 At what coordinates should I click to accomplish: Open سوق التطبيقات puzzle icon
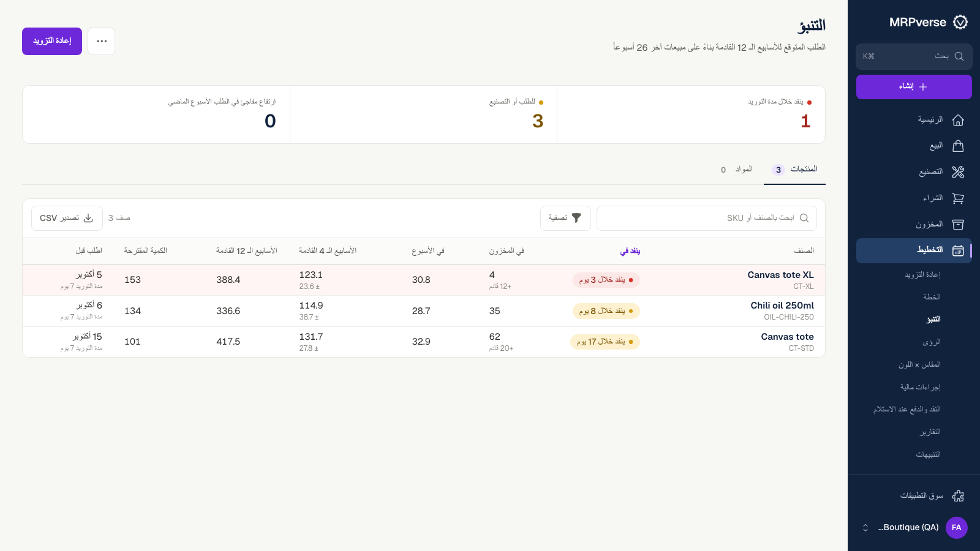[958, 496]
